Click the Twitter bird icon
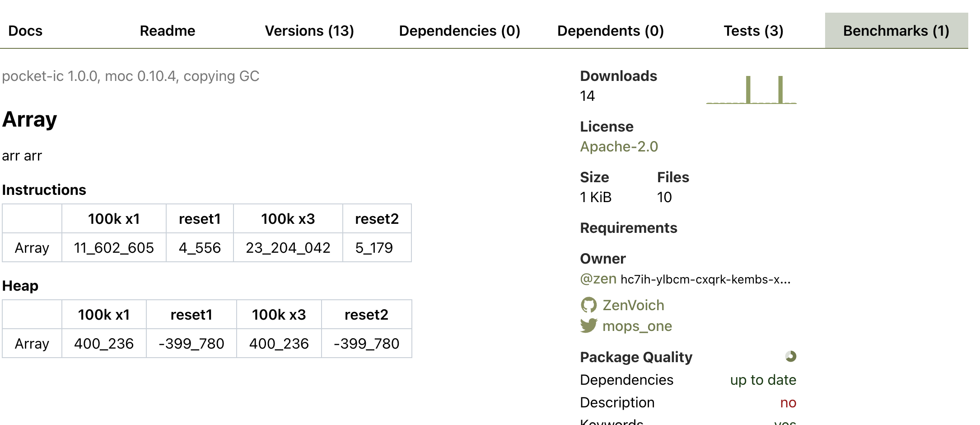Viewport: 980px width, 425px height. [588, 326]
